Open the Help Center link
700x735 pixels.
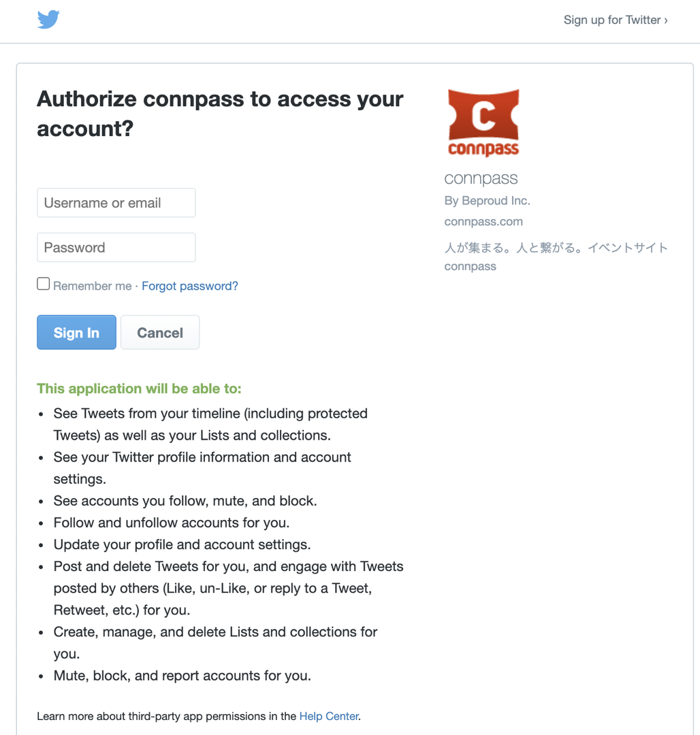click(329, 716)
